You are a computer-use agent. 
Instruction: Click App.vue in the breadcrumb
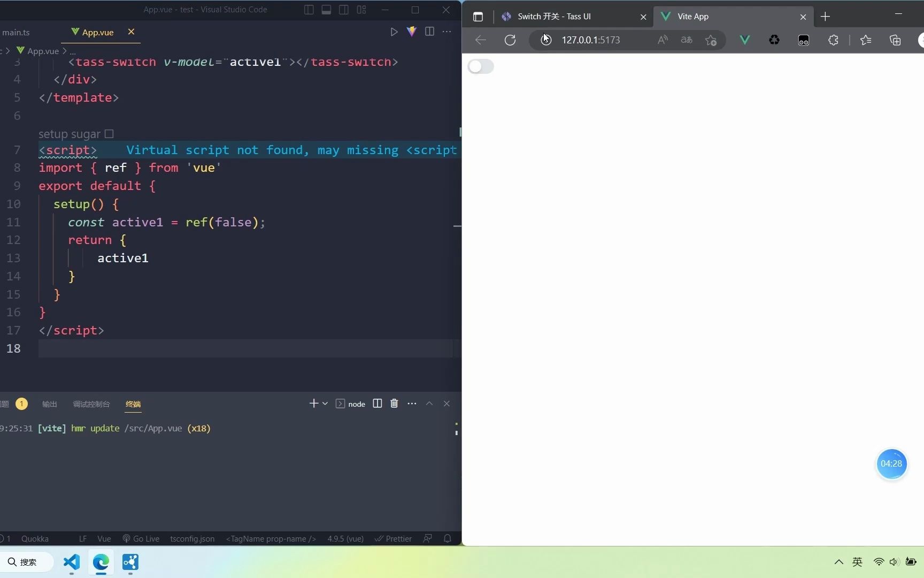43,51
